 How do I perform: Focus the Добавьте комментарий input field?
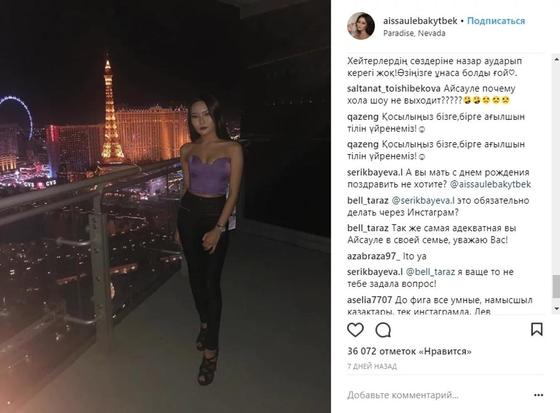[439, 395]
